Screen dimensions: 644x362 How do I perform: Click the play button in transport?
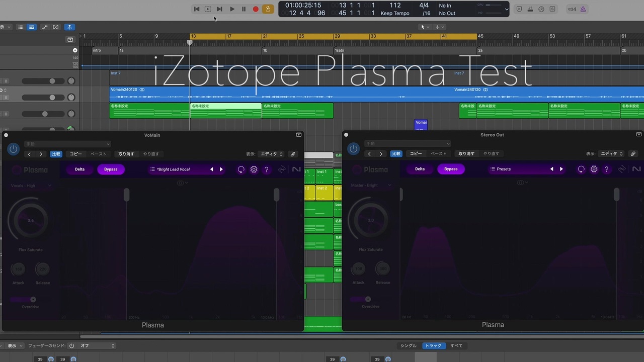(232, 9)
